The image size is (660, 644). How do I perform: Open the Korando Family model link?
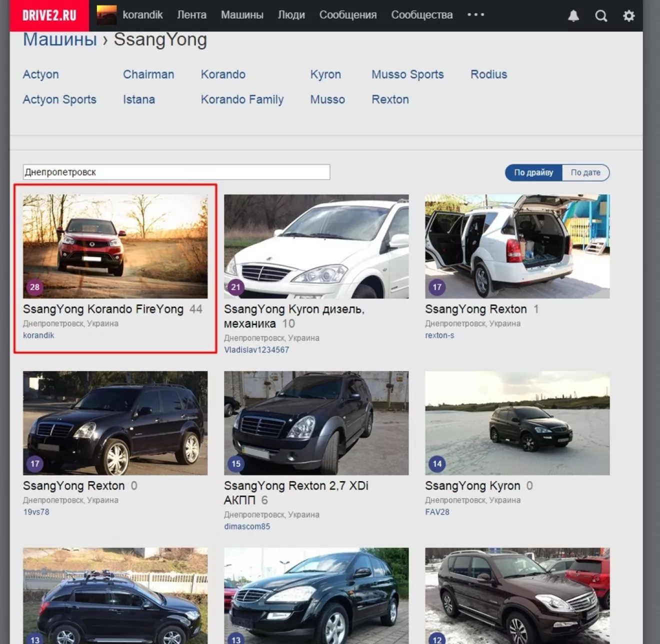click(x=242, y=99)
